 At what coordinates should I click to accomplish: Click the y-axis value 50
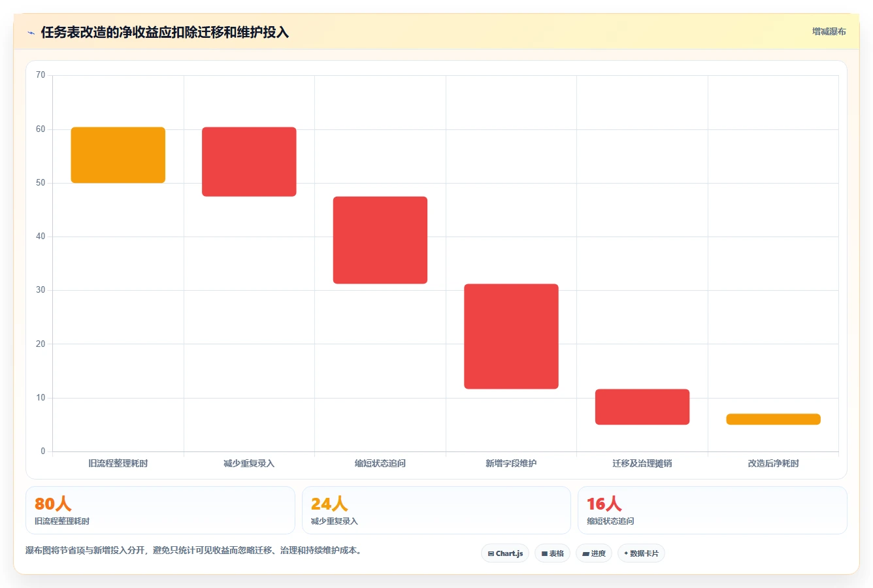click(41, 183)
